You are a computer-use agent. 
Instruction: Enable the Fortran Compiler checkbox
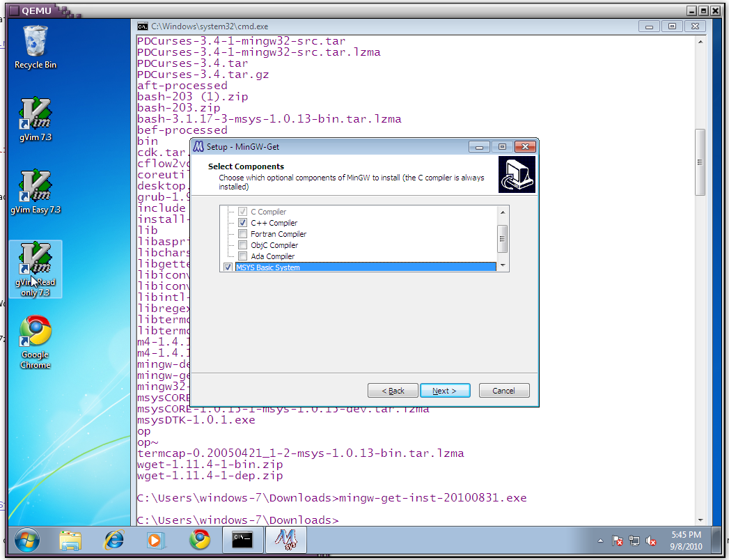(x=243, y=234)
